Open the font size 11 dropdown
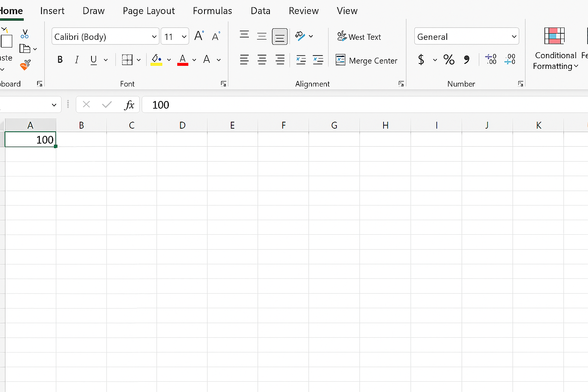588x392 pixels. tap(184, 37)
